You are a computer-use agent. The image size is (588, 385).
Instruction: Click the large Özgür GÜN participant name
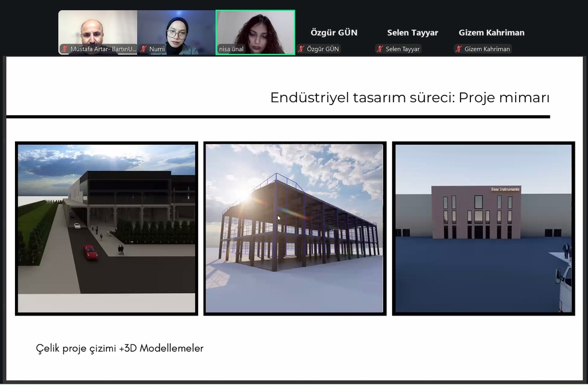(x=334, y=33)
